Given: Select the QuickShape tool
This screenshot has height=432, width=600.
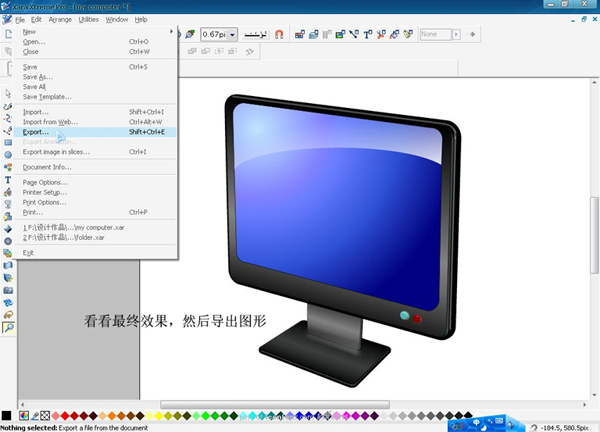Looking at the screenshot, I should (8, 167).
